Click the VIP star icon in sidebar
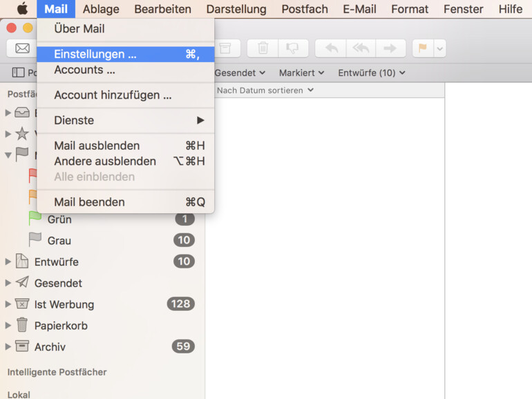This screenshot has width=532, height=399. [x=22, y=133]
